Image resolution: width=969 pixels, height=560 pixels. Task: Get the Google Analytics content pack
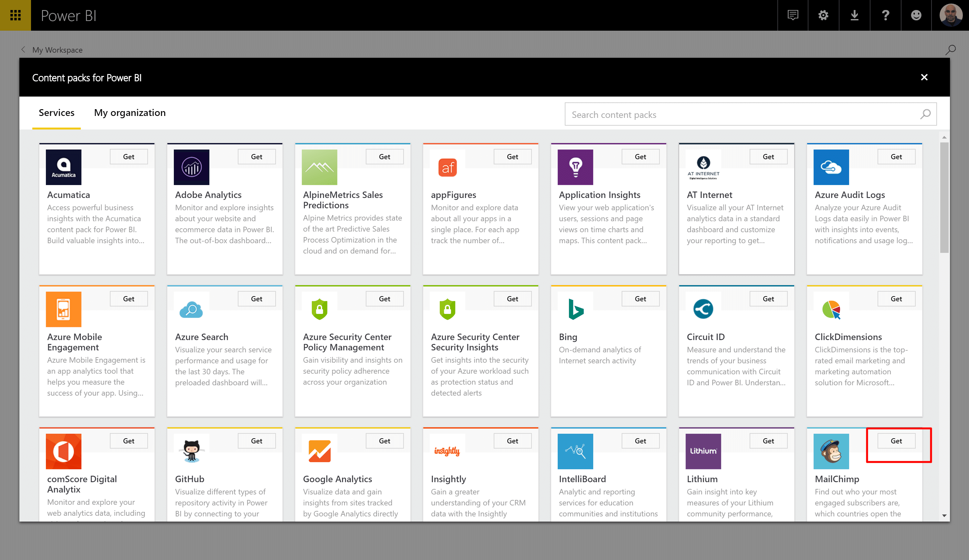(384, 441)
